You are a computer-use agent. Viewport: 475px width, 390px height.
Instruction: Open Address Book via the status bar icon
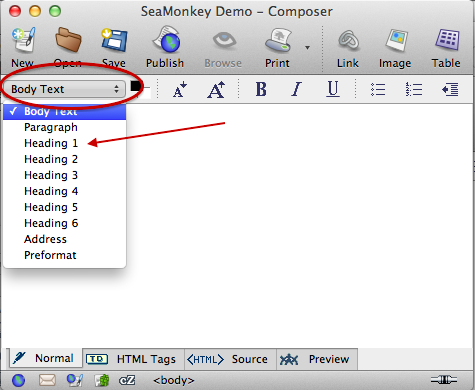pos(102,380)
